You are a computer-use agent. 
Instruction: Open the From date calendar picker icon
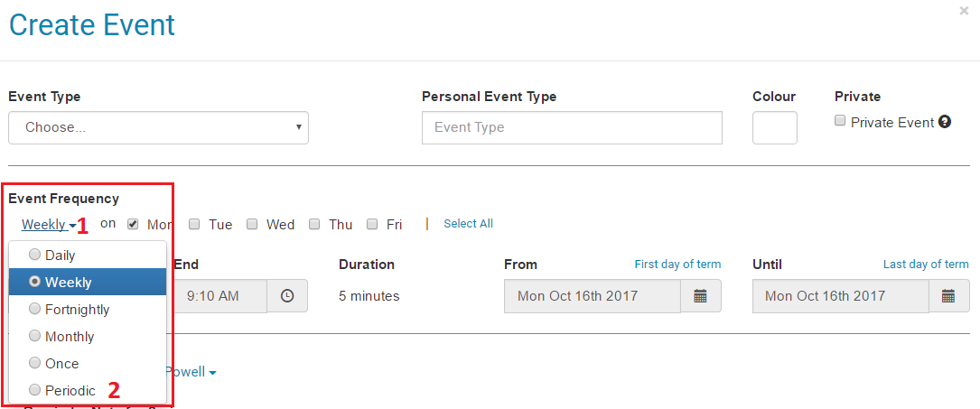[x=701, y=295]
